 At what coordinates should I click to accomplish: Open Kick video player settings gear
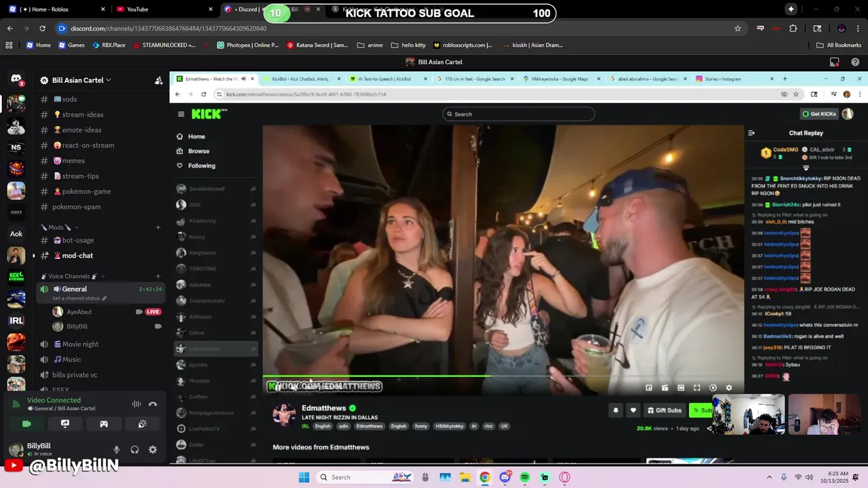click(x=729, y=388)
